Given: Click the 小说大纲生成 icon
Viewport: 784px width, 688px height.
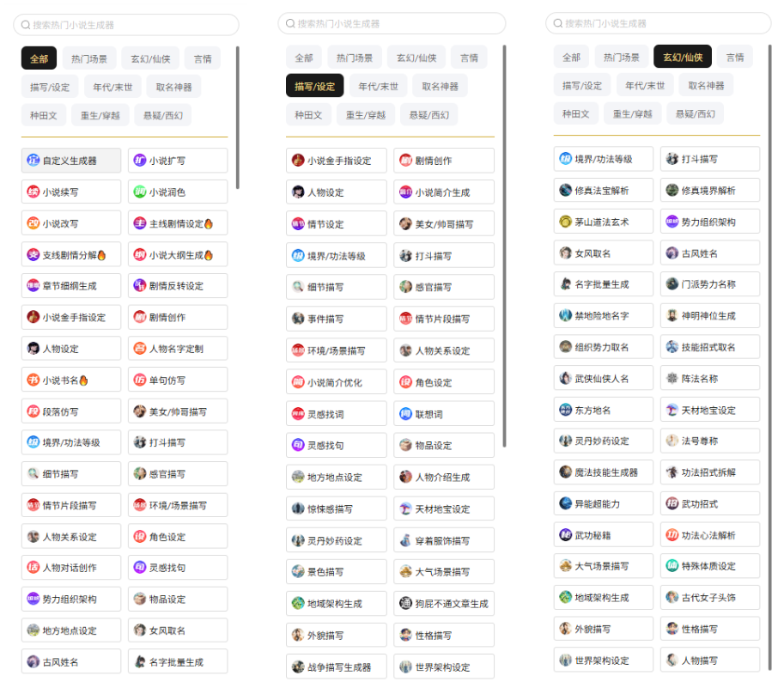Looking at the screenshot, I should click(139, 255).
